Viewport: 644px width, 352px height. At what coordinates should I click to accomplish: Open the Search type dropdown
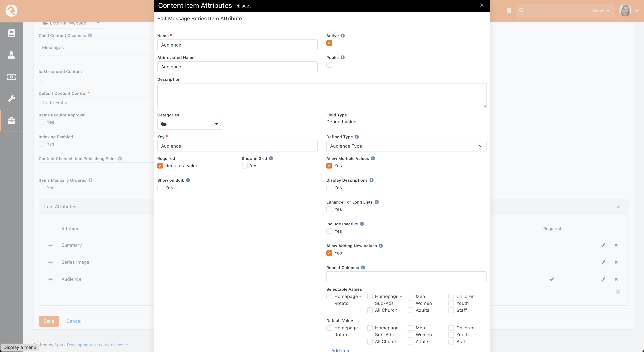600,11
